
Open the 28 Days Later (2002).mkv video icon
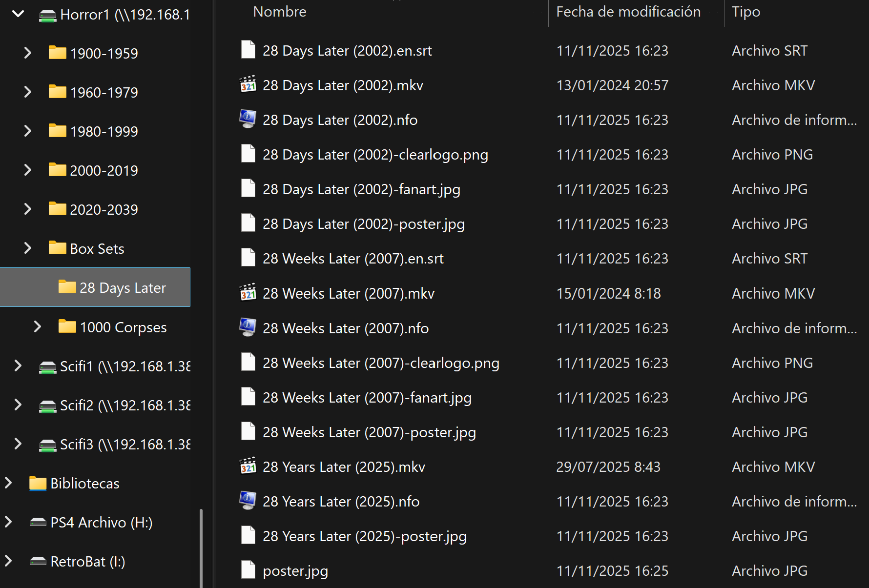[x=248, y=85]
